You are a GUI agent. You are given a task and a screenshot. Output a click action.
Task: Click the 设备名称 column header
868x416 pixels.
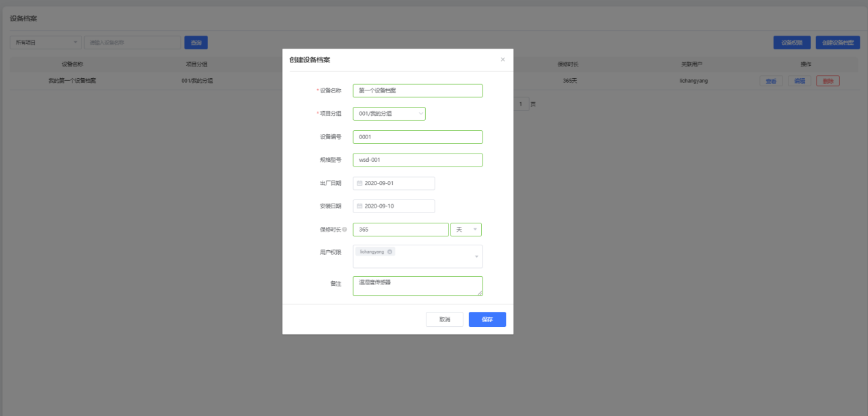(72, 64)
